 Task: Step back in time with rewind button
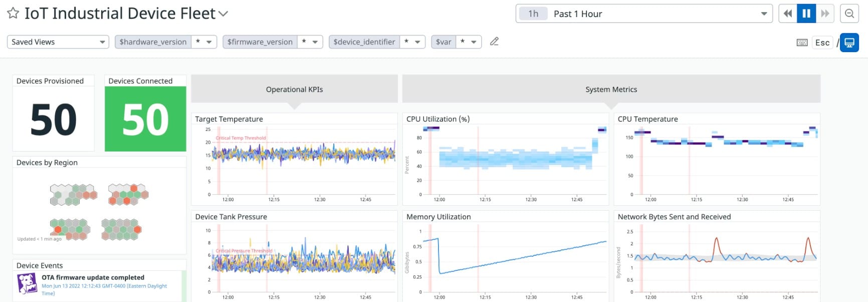click(x=788, y=14)
